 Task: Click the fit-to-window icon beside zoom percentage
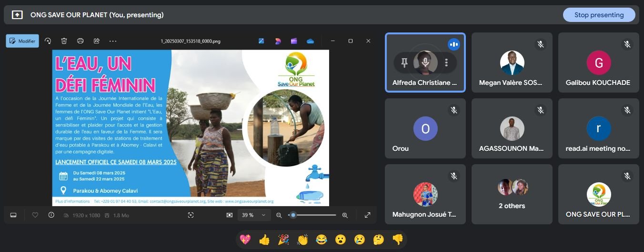[230, 215]
